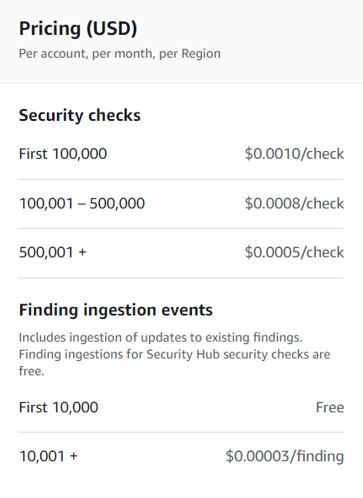Click the $0.0008/check price value
This screenshot has height=498, width=363.
(x=294, y=203)
